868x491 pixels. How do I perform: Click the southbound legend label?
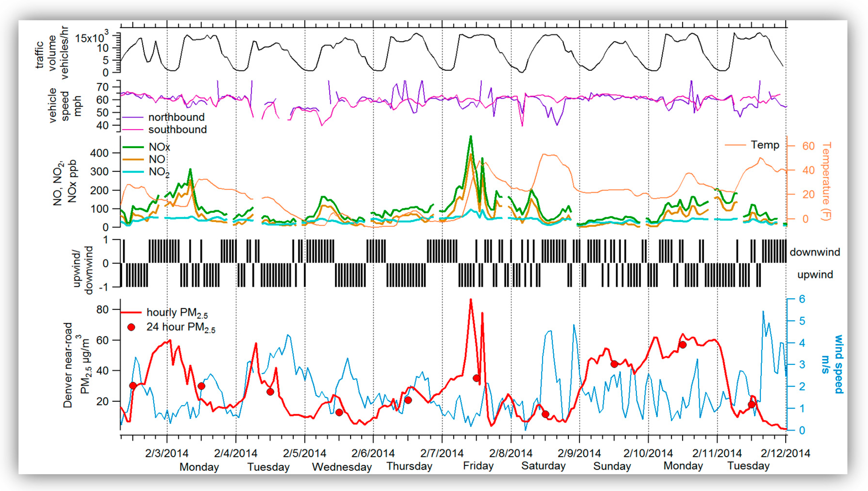click(x=177, y=129)
